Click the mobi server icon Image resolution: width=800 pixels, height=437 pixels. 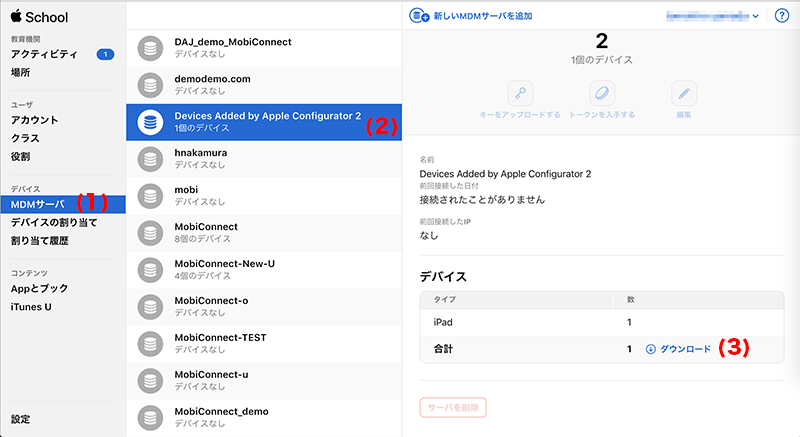click(x=151, y=196)
